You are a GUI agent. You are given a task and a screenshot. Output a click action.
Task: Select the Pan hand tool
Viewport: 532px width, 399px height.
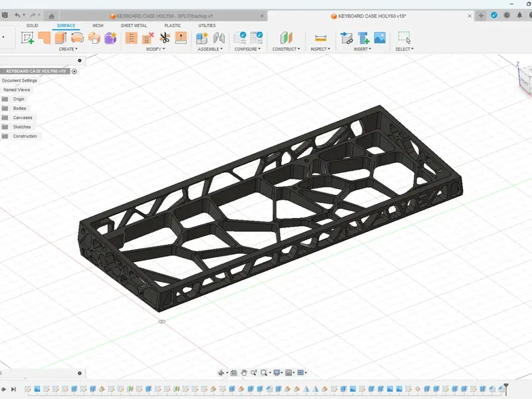pos(243,373)
